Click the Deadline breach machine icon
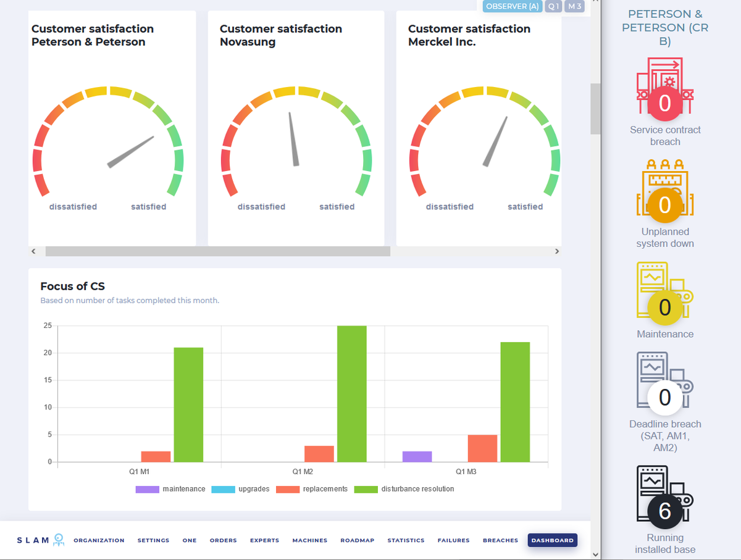 [665, 383]
